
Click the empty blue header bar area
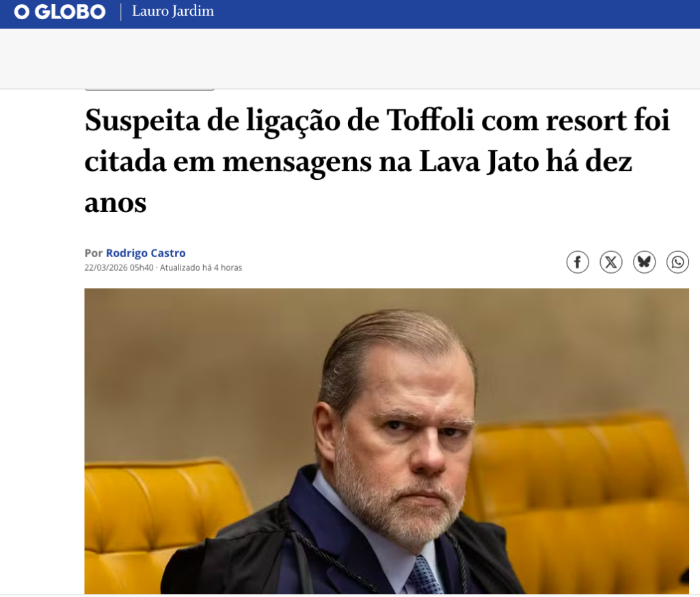point(455,14)
